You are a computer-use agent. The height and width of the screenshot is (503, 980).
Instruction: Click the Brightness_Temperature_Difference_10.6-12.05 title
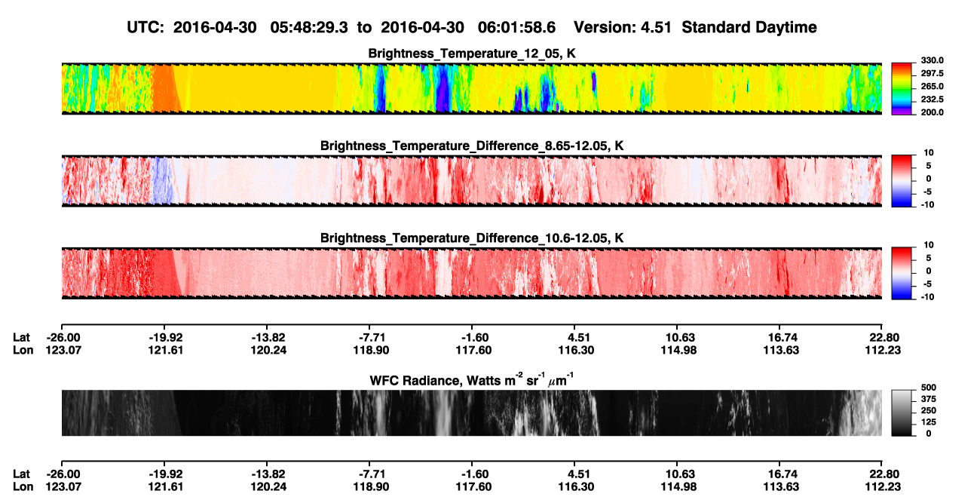tap(472, 238)
